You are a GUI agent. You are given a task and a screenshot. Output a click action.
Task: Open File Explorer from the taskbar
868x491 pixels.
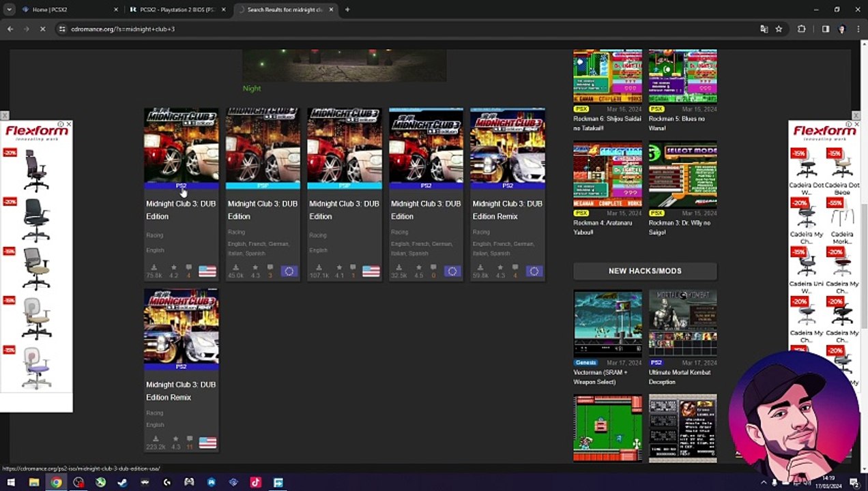point(34,482)
